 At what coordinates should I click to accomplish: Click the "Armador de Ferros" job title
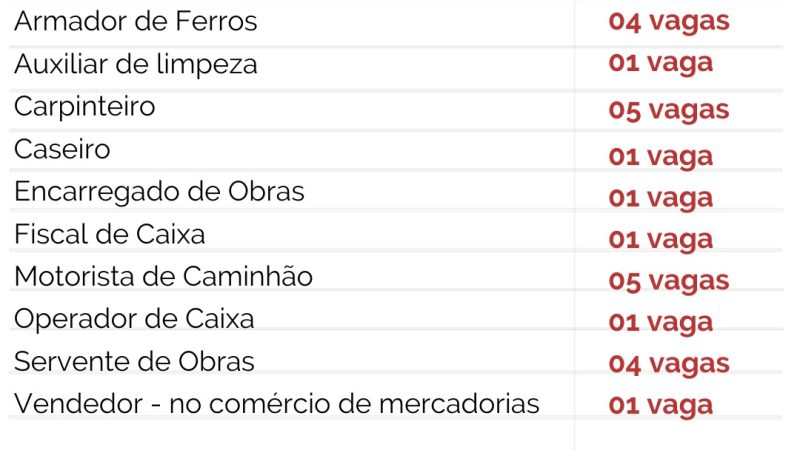pos(135,21)
